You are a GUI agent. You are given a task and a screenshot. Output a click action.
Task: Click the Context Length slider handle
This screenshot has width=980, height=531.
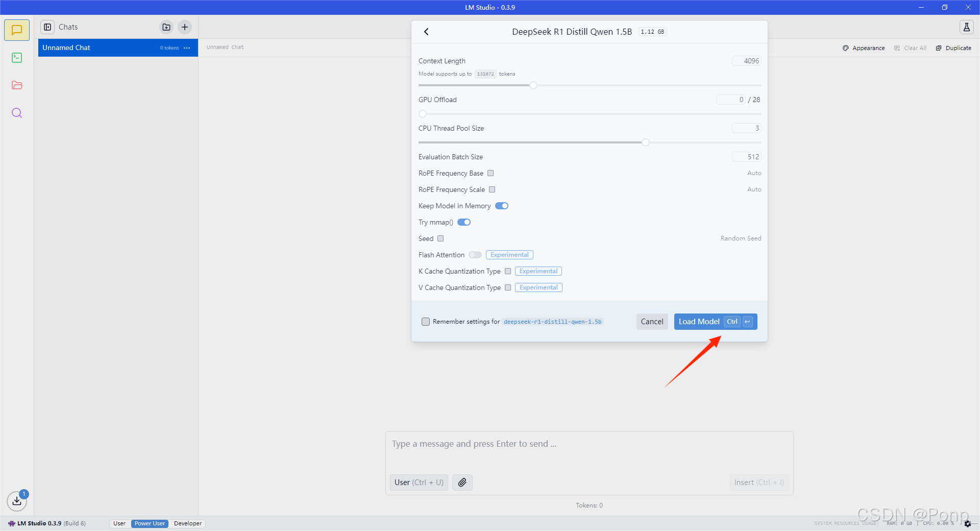pos(533,85)
